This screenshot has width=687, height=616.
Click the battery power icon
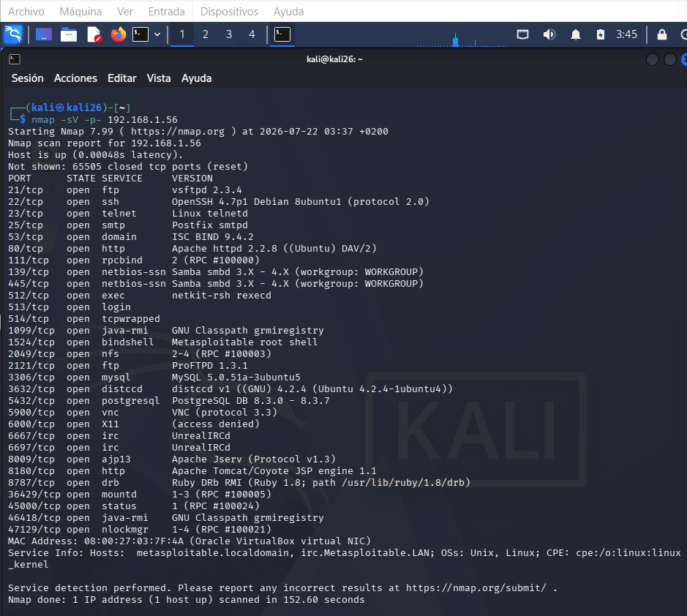point(601,34)
